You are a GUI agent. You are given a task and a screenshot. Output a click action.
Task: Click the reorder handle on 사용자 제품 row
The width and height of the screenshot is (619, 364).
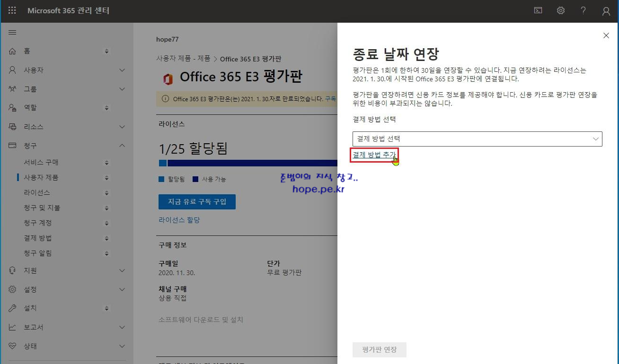[106, 178]
